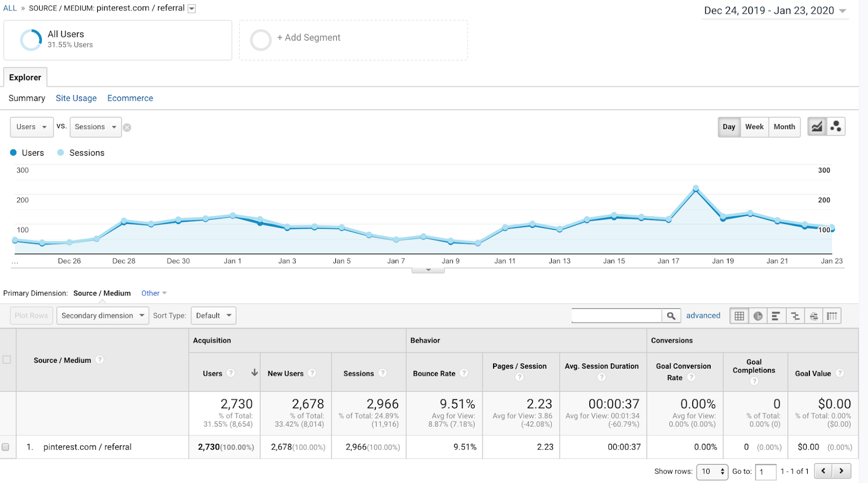Switch chart to motion chart icon
The height and width of the screenshot is (483, 868).
coord(836,127)
